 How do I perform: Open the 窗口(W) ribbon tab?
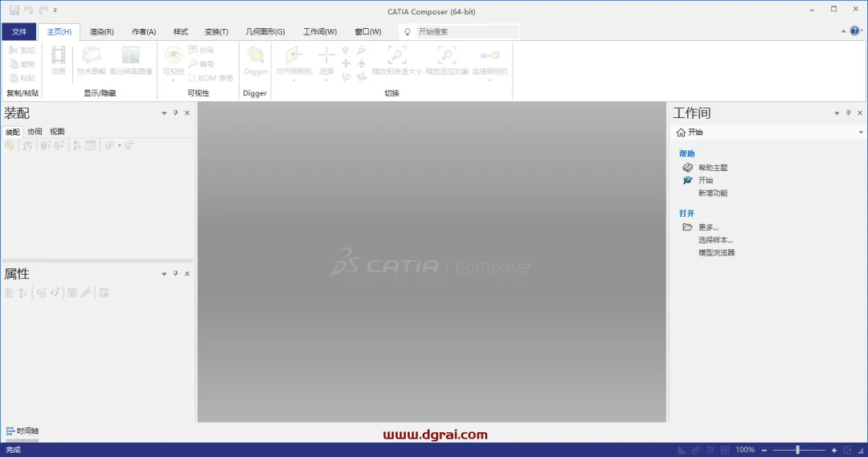pos(368,31)
